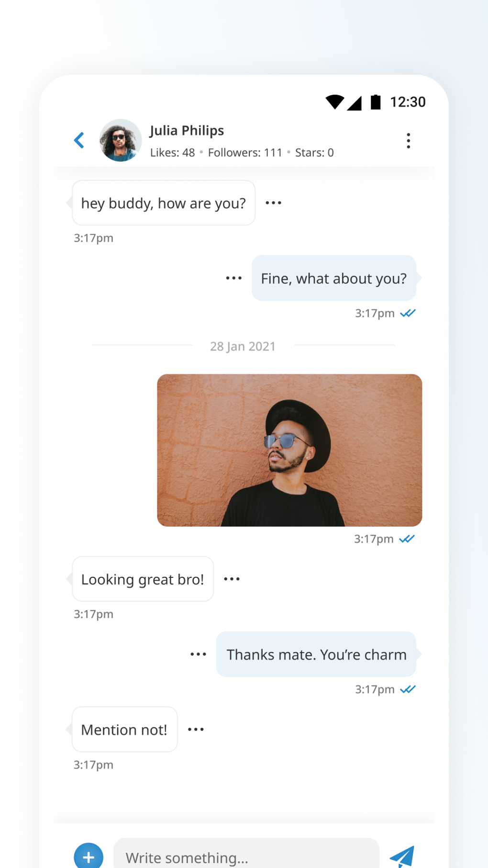Open options for "Fine, what about you?"
This screenshot has height=868, width=488.
click(233, 278)
